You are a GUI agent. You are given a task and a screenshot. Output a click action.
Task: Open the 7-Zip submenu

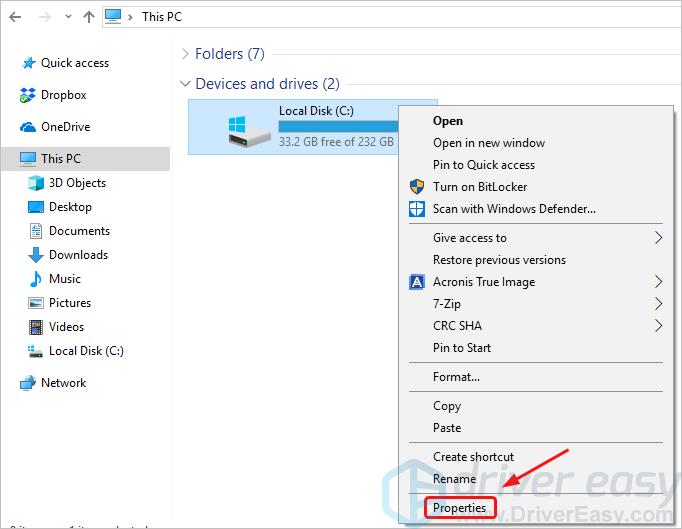[x=657, y=304]
